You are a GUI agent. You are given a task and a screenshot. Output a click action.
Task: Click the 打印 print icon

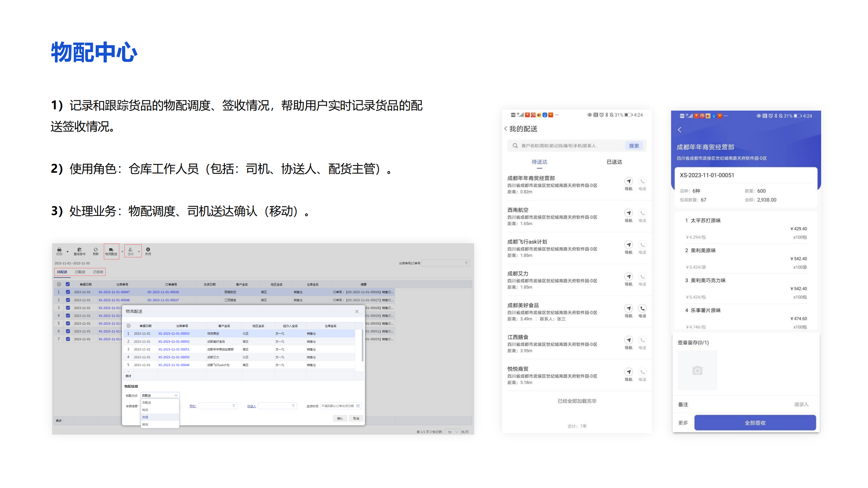click(x=59, y=250)
